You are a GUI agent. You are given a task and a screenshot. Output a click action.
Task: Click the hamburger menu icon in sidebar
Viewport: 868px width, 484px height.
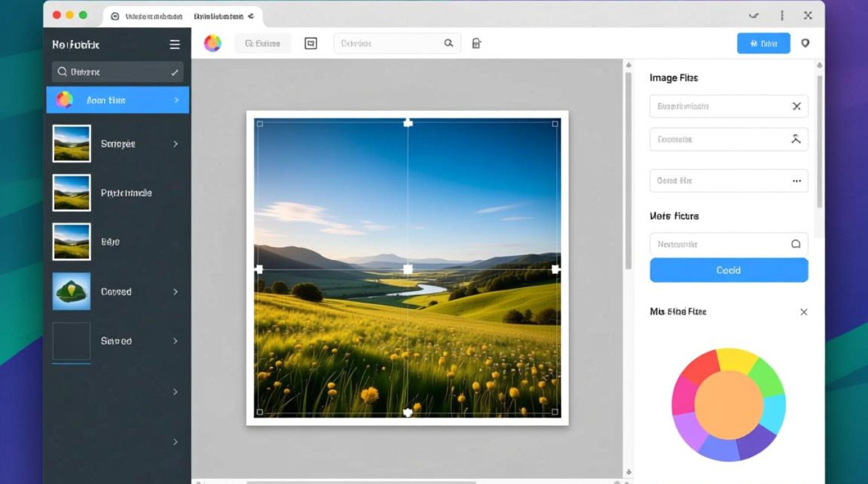pyautogui.click(x=174, y=45)
